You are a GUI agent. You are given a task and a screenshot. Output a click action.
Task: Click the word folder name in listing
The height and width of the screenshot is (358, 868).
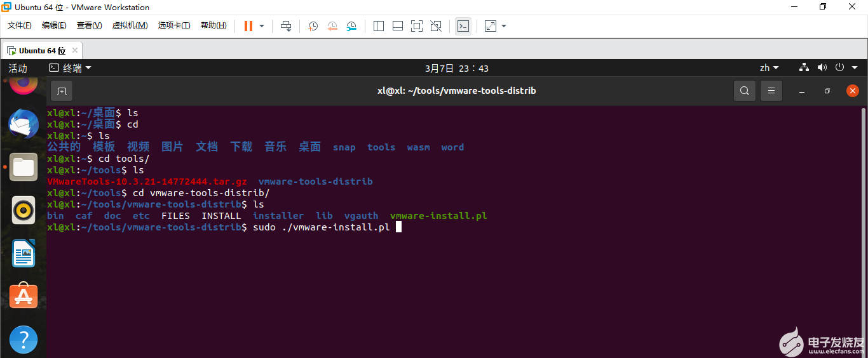click(452, 147)
